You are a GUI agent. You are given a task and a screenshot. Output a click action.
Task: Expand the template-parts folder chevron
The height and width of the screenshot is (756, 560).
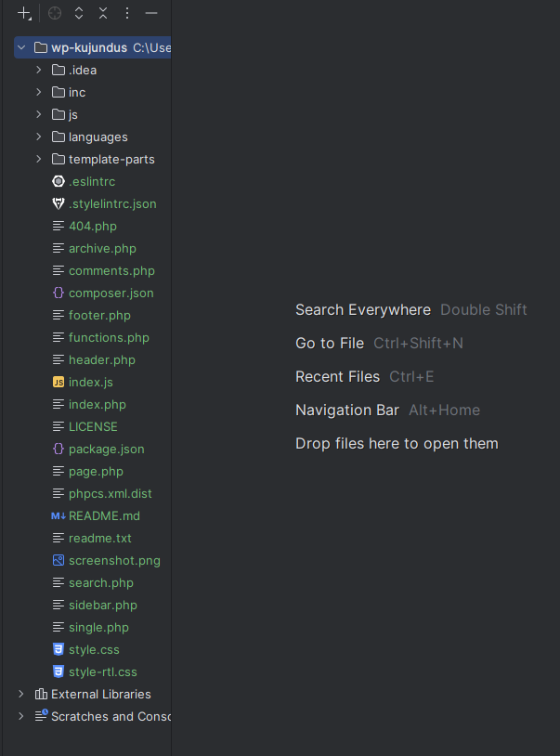39,159
